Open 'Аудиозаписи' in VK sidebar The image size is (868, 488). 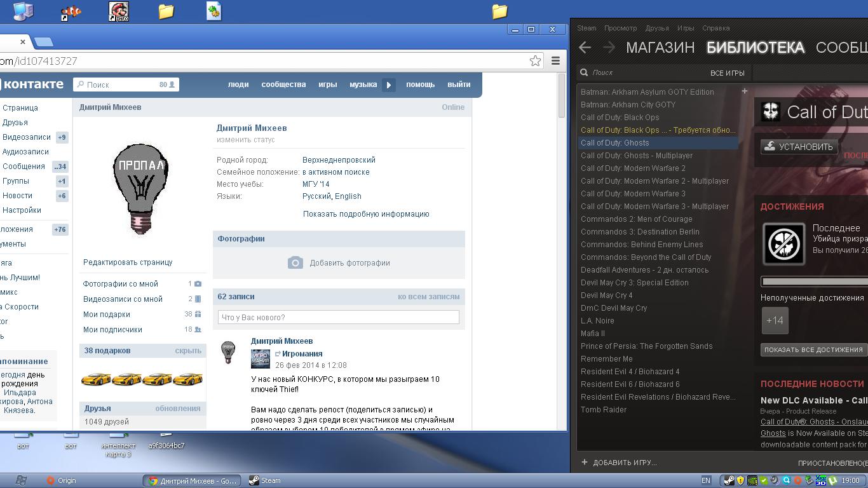[x=25, y=152]
